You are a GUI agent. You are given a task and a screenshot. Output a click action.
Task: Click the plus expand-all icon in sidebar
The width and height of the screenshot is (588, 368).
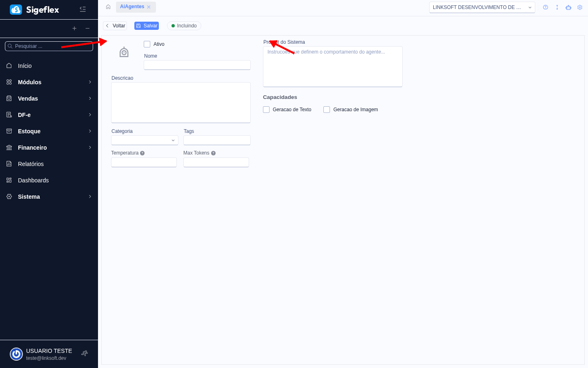[74, 28]
